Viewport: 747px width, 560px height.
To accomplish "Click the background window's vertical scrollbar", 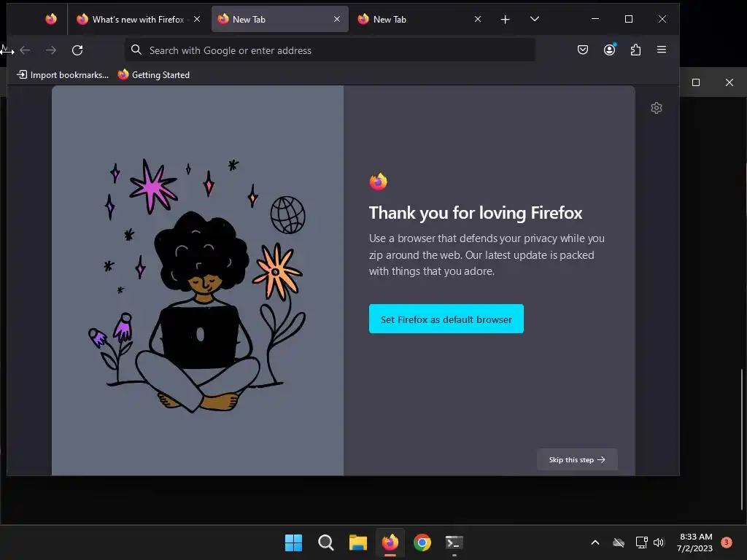I will [742, 439].
